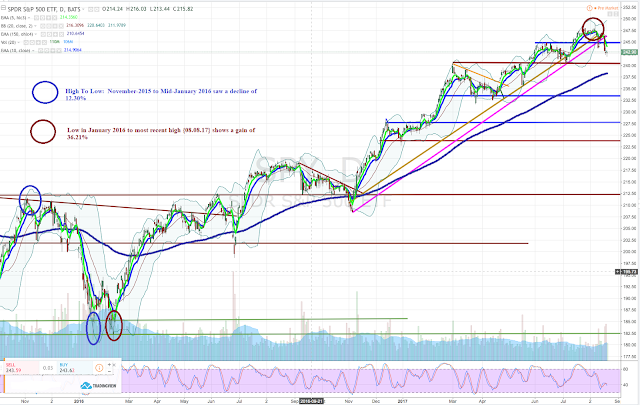Toggle visibility of the EMA (10, close) indicator
Viewport: 640px width, 405px height.
tap(40, 51)
